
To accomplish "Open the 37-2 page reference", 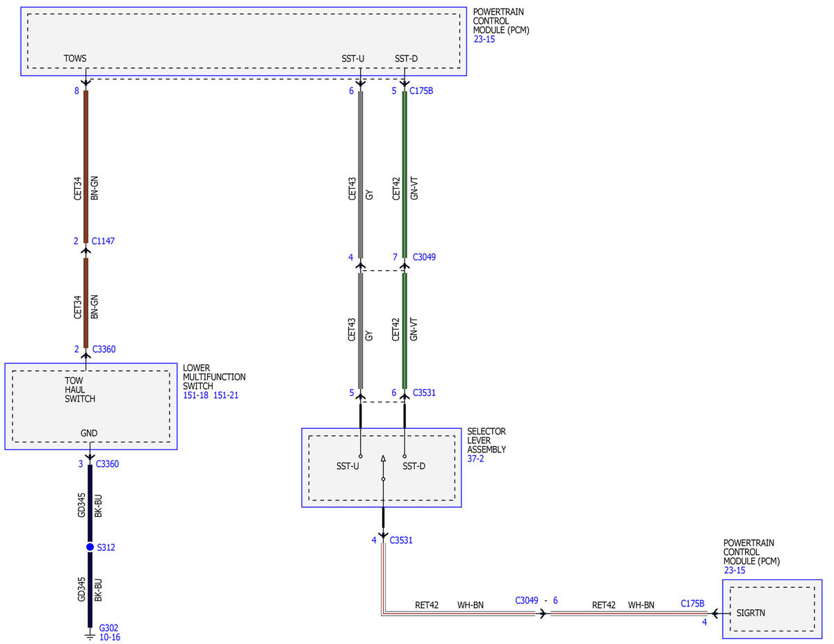I will [477, 459].
